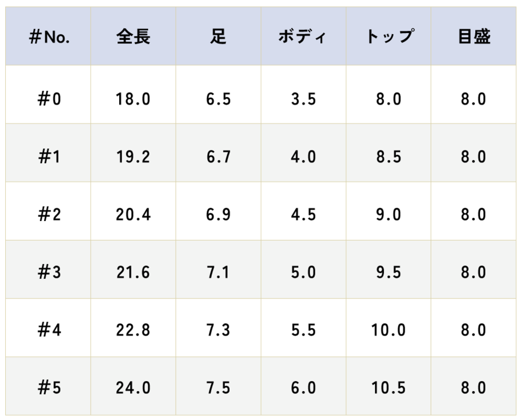Select the #4 row label
Screen dimensions: 521x420
49,330
